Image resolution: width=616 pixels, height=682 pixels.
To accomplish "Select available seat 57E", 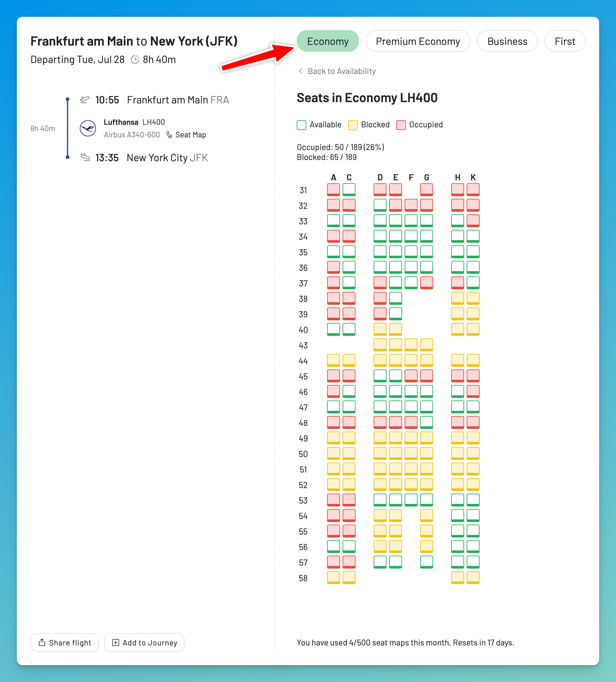I will 396,562.
